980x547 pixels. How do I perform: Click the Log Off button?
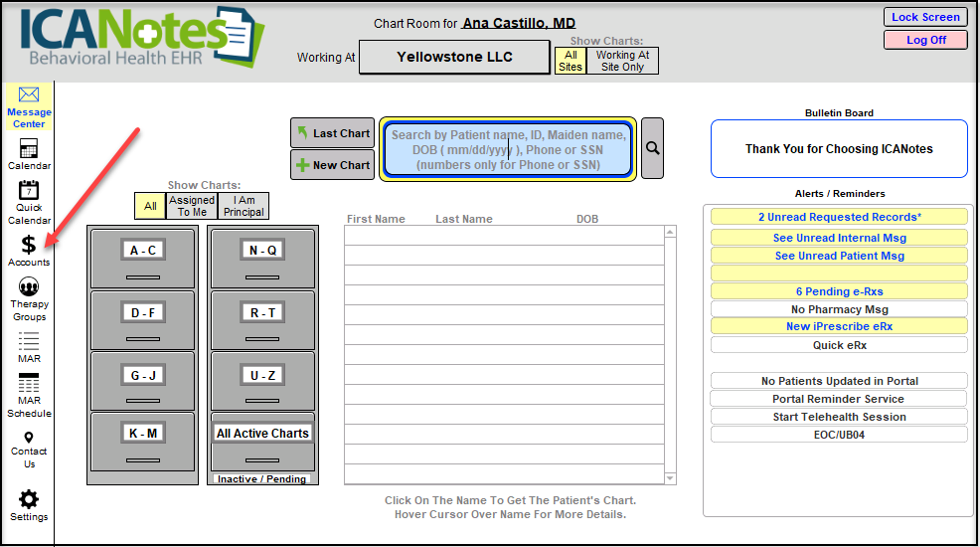[x=924, y=40]
